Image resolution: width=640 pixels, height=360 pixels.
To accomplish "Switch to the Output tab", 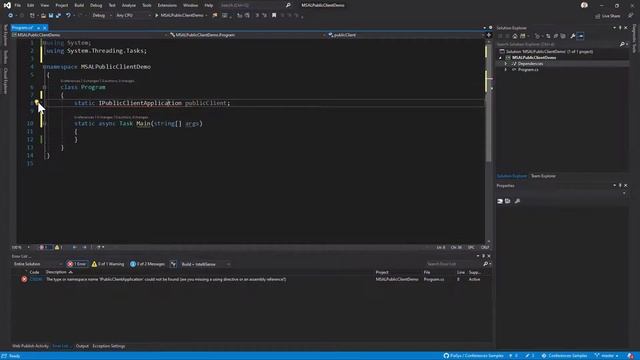I will 82,346.
